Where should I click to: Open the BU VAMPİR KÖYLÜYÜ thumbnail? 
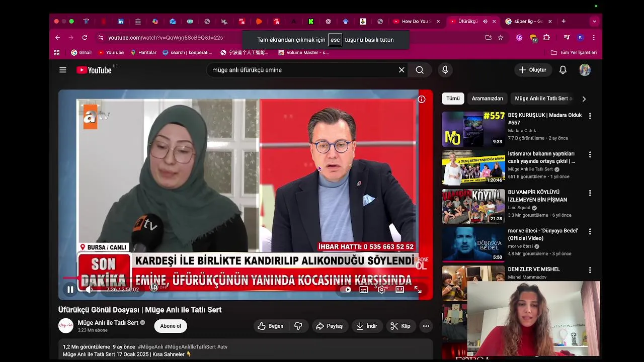point(473,206)
